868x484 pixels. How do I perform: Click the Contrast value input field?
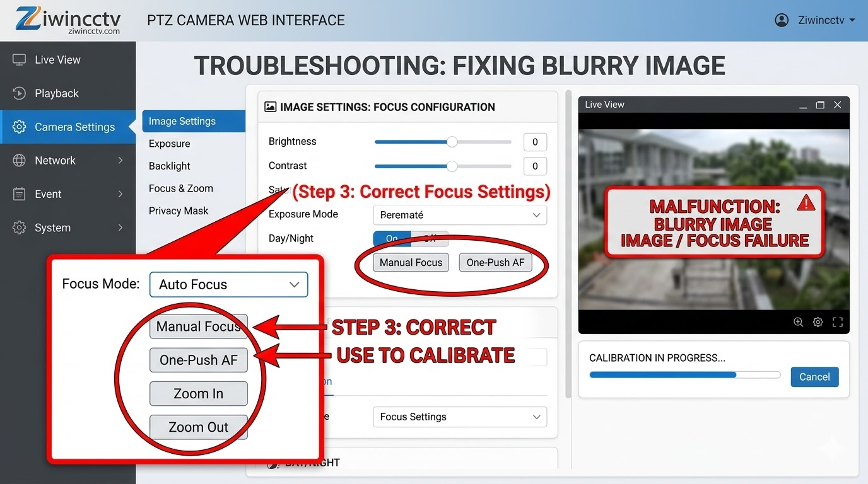click(534, 166)
